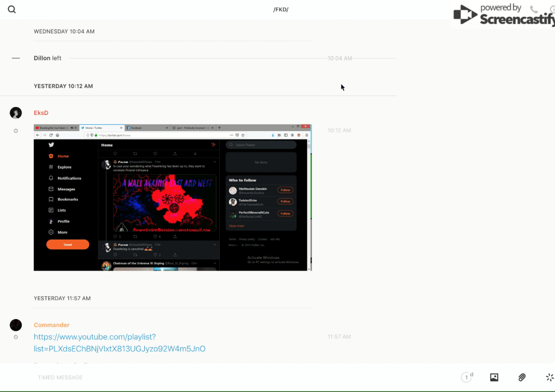Open the YouTube playlist link
Viewport: 555px width, 392px height.
click(119, 343)
